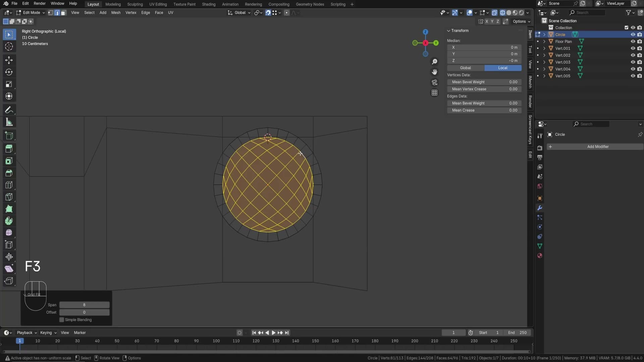Open Modifiers wrench properties tab
Screen dimensions: 644x362
tap(540, 208)
